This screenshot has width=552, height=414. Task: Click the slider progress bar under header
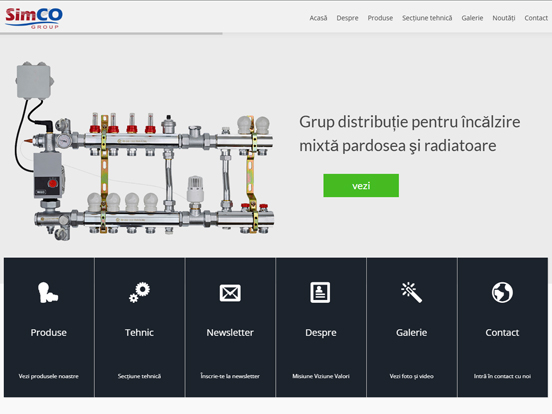click(x=111, y=33)
